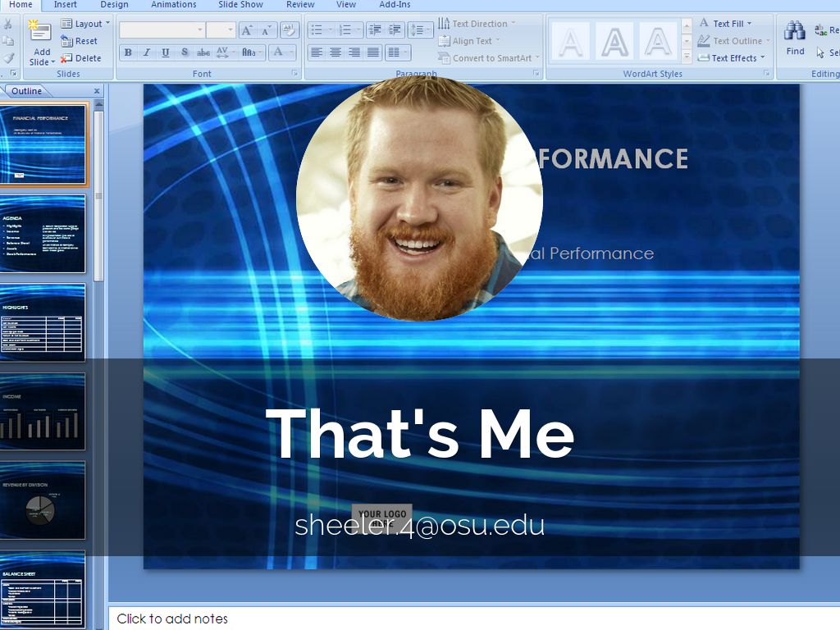Open the Slide Show ribbon tab
The width and height of the screenshot is (840, 630).
pos(240,5)
